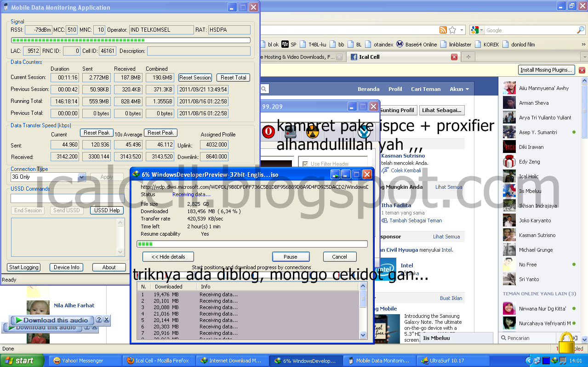Click the Google search input box
This screenshot has width=588, height=367.
pyautogui.click(x=531, y=30)
